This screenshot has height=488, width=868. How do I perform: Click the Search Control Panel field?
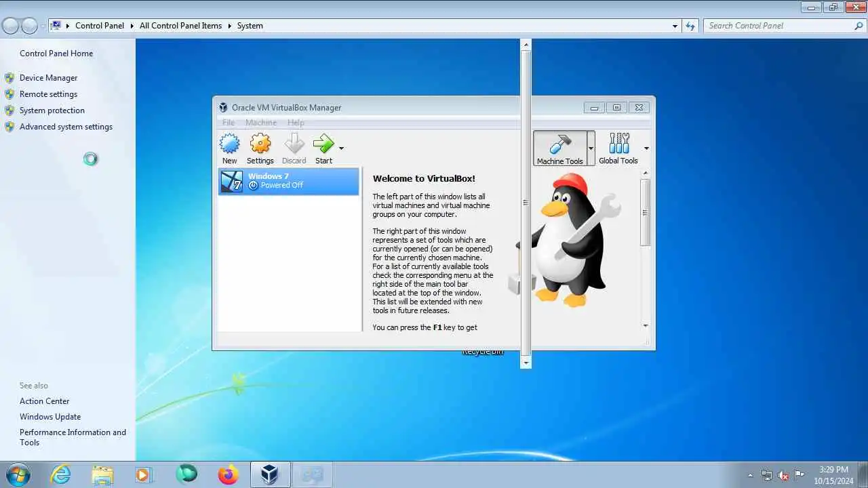[778, 26]
